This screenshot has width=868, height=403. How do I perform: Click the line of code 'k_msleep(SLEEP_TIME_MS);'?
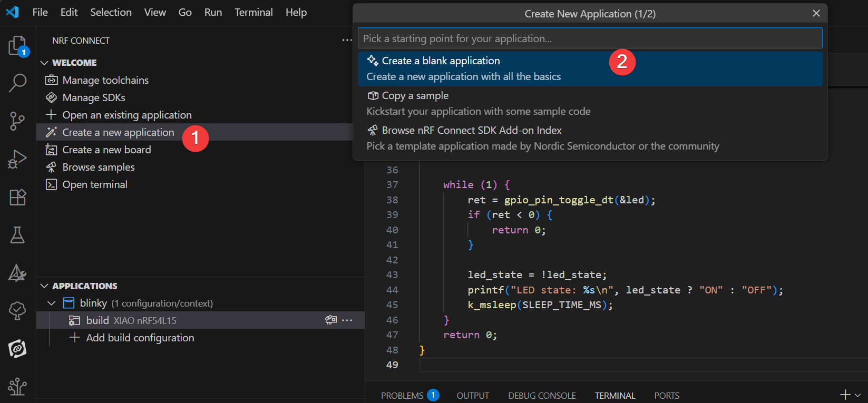pyautogui.click(x=540, y=304)
